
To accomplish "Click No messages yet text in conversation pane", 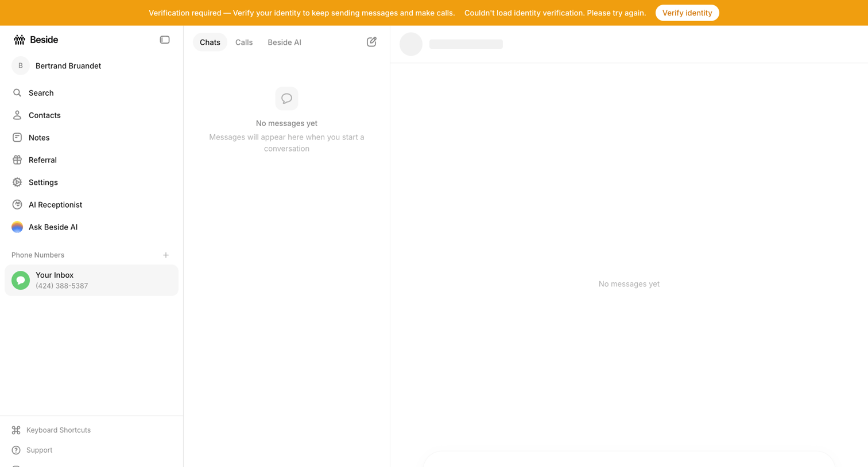I will (x=629, y=284).
